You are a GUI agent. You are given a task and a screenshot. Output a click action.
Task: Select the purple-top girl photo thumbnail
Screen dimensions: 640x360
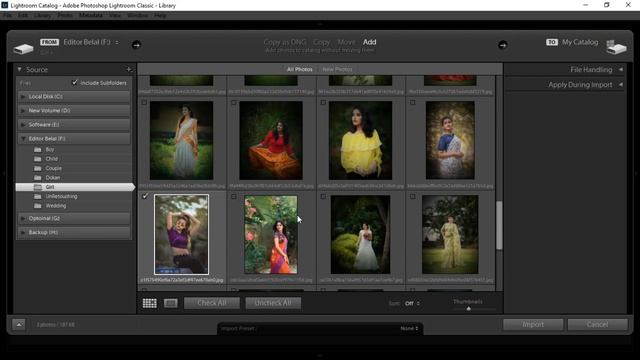point(182,234)
